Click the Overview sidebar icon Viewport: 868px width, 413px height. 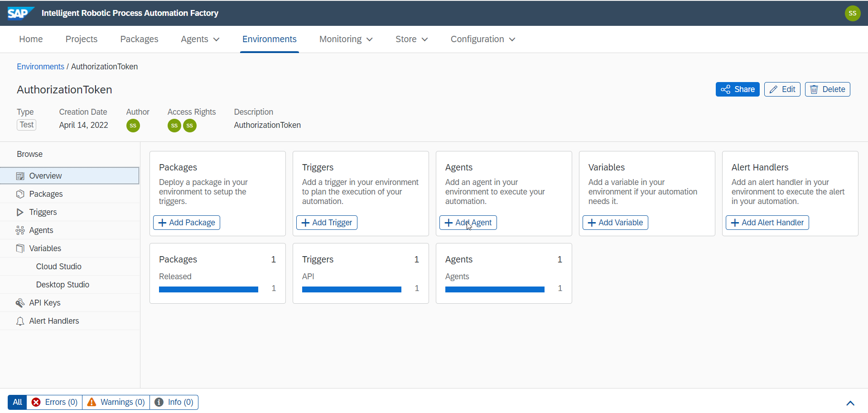[x=20, y=176]
